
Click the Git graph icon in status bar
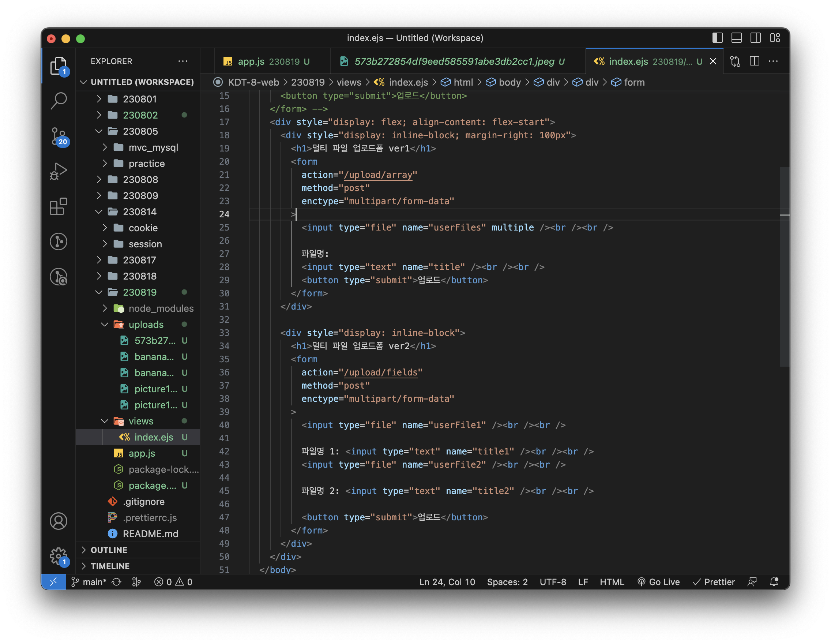(136, 581)
